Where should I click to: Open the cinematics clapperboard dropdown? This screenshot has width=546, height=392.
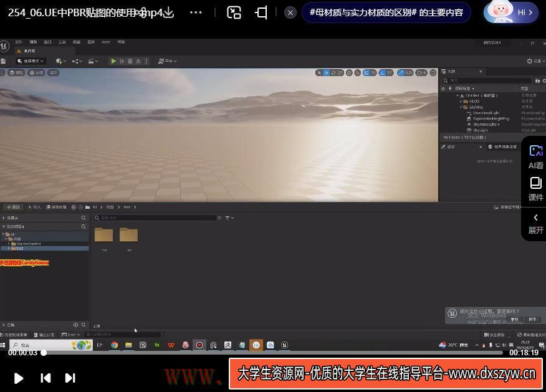(x=93, y=61)
